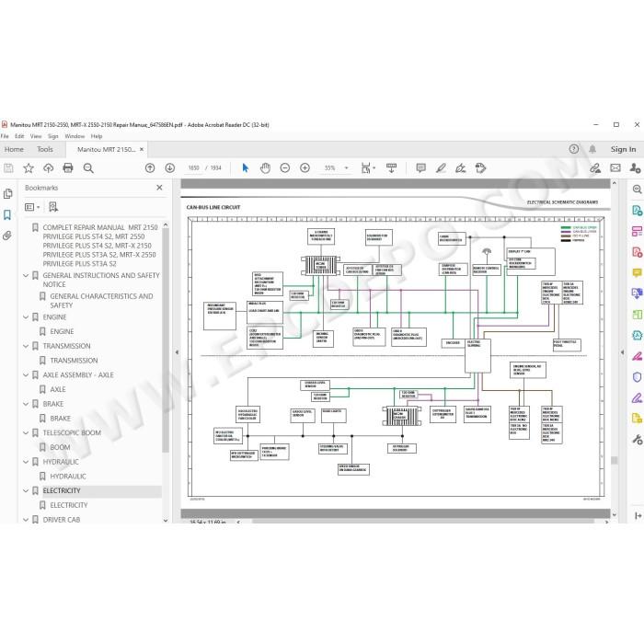
Task: Open the zoom percentage dropdown
Action: pos(346,167)
